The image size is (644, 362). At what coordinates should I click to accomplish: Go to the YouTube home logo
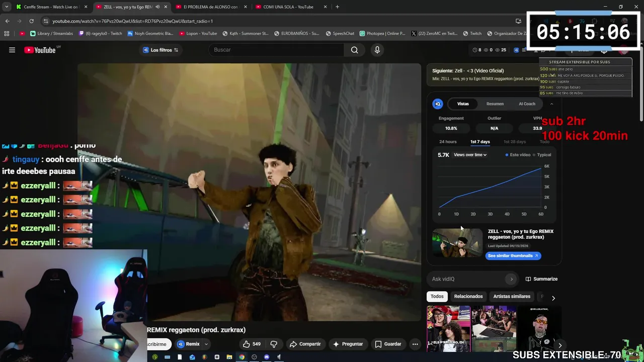coord(40,50)
